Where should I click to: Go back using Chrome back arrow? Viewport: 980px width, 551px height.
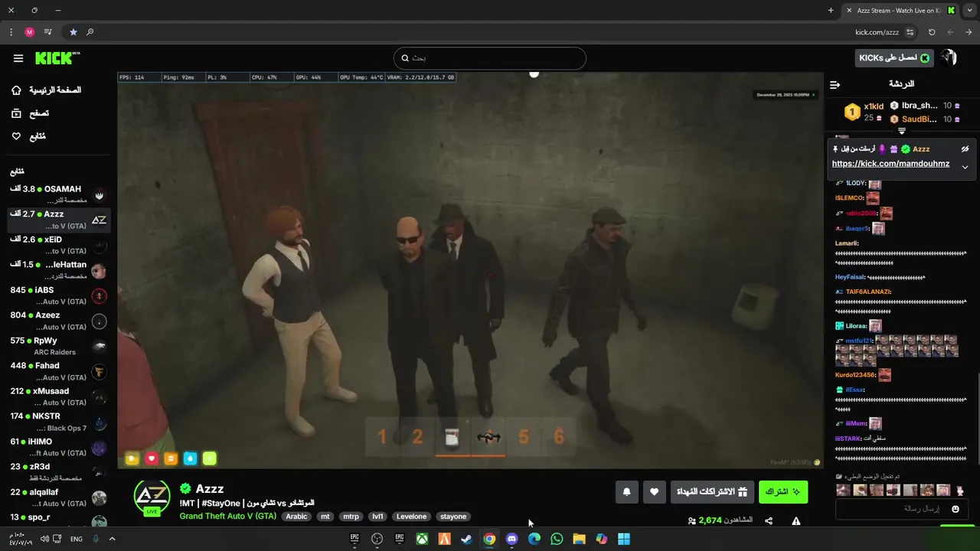(x=969, y=32)
